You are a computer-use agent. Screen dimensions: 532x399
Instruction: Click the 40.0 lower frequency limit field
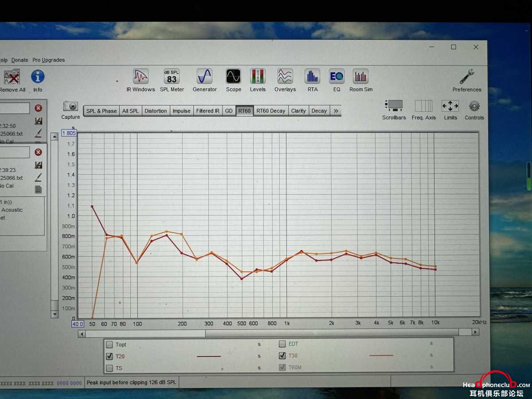click(78, 324)
